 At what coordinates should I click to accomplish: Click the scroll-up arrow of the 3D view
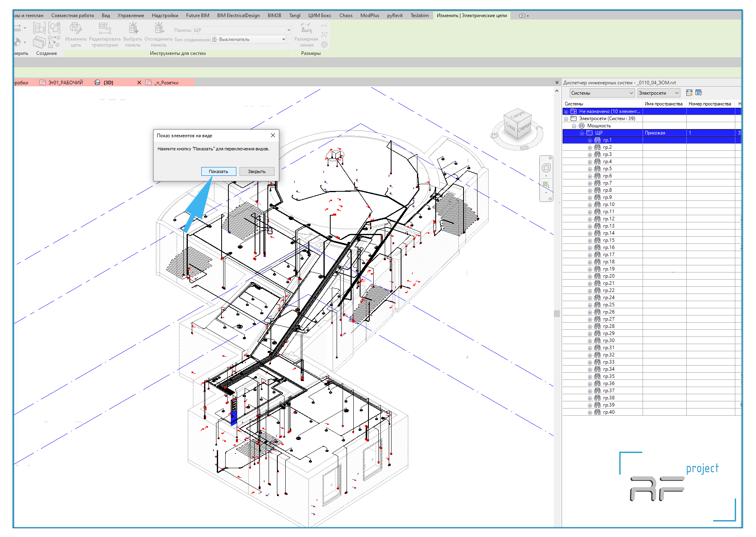557,91
